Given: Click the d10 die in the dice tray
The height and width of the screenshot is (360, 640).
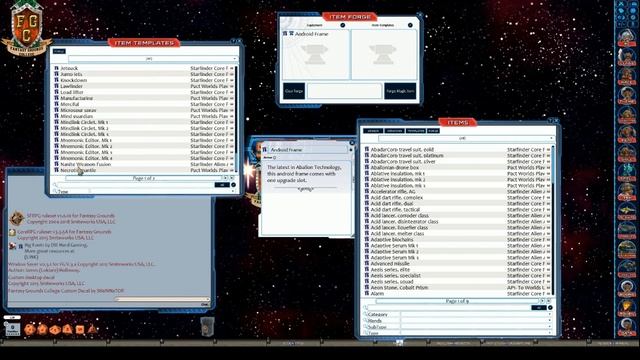Looking at the screenshot, I should [55, 329].
